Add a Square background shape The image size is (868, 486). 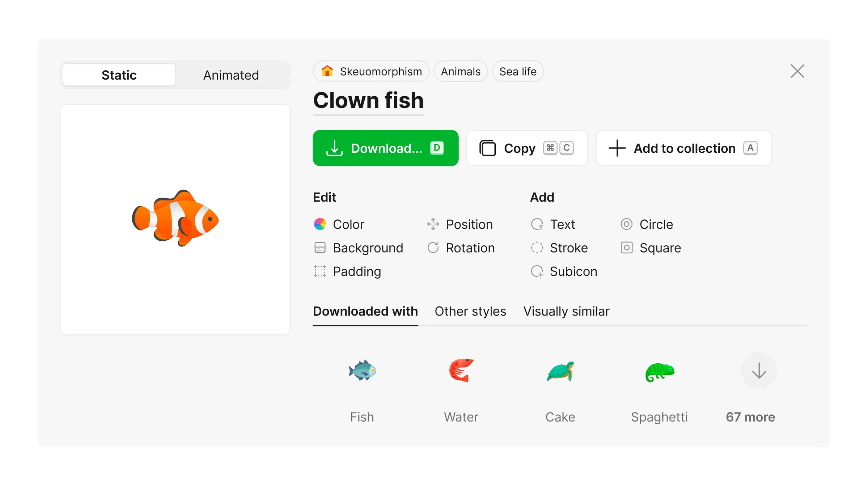tap(660, 248)
